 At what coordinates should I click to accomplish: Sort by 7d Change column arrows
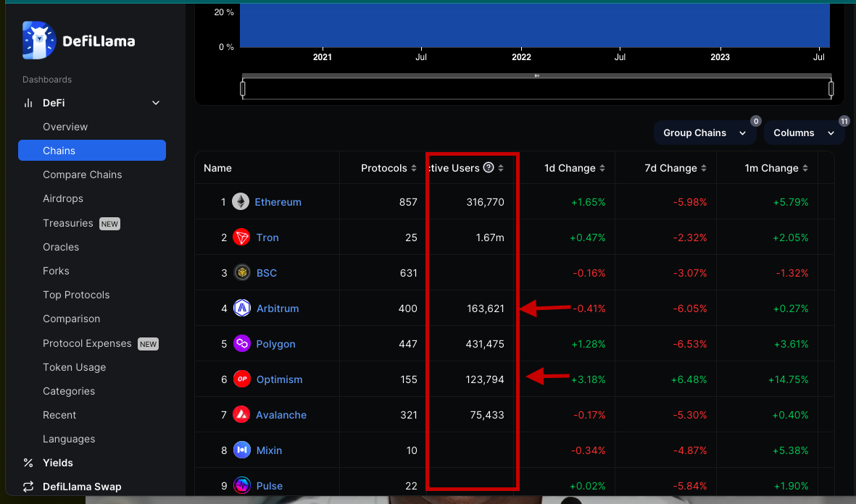tap(704, 168)
